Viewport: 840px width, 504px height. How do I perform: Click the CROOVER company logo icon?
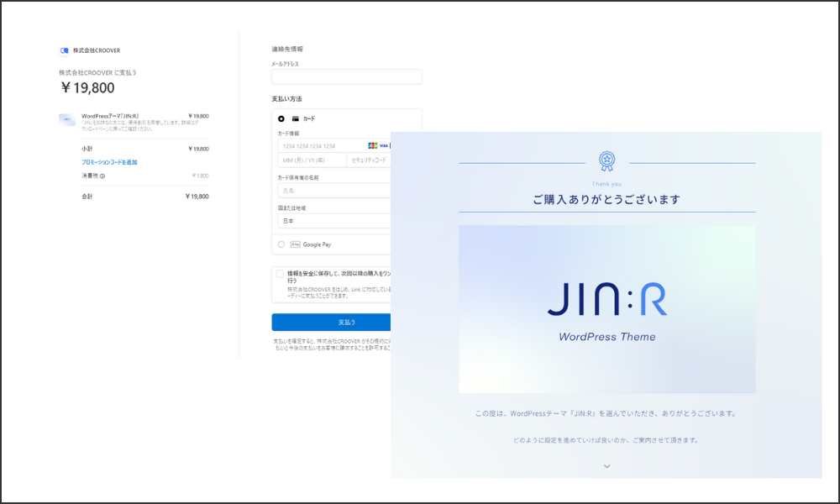coord(65,50)
